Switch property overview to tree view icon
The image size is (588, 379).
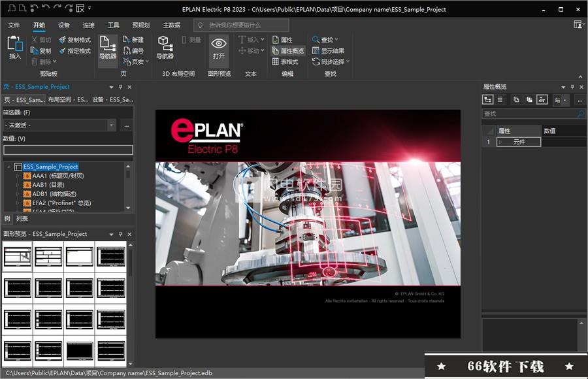coord(488,100)
